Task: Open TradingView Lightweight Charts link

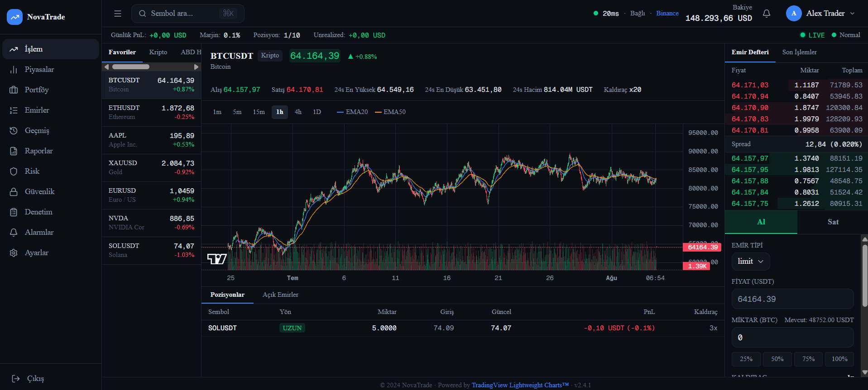Action: (x=520, y=385)
